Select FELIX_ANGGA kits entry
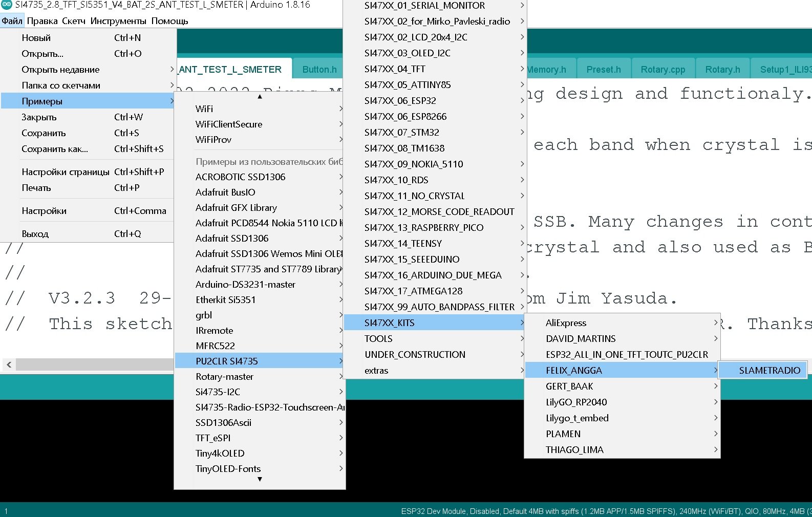812x517 pixels. point(623,370)
